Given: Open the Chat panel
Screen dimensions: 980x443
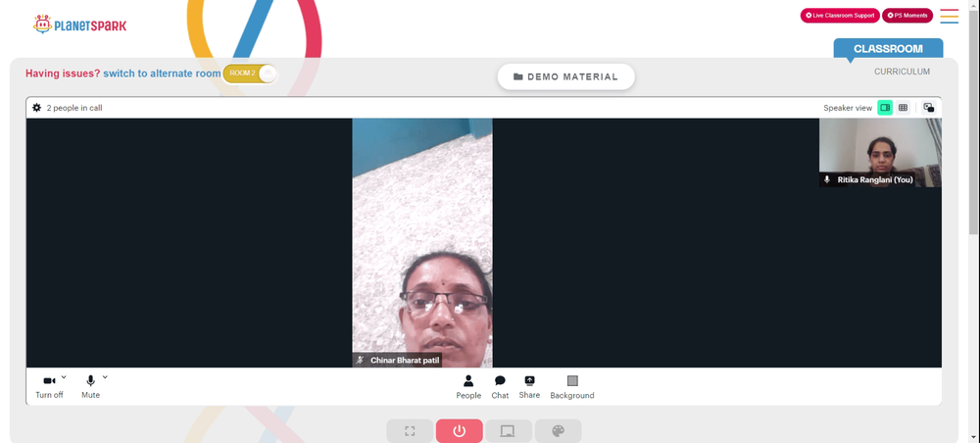Looking at the screenshot, I should (x=500, y=387).
